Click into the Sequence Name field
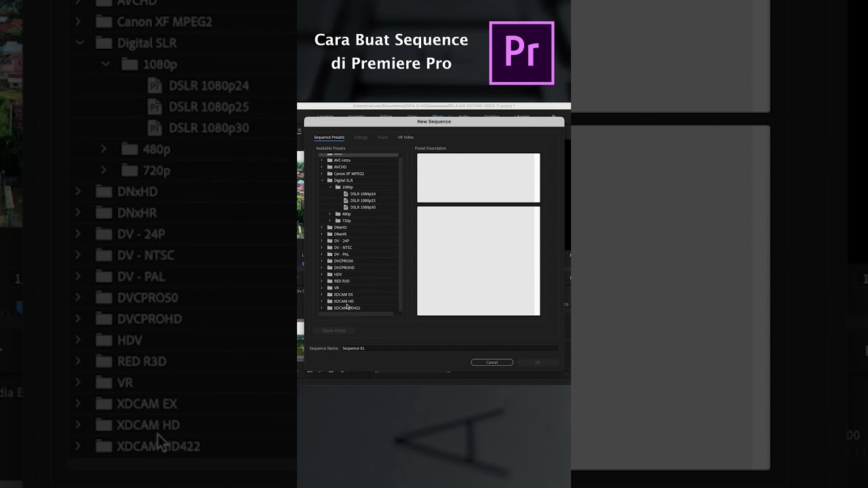 (450, 348)
